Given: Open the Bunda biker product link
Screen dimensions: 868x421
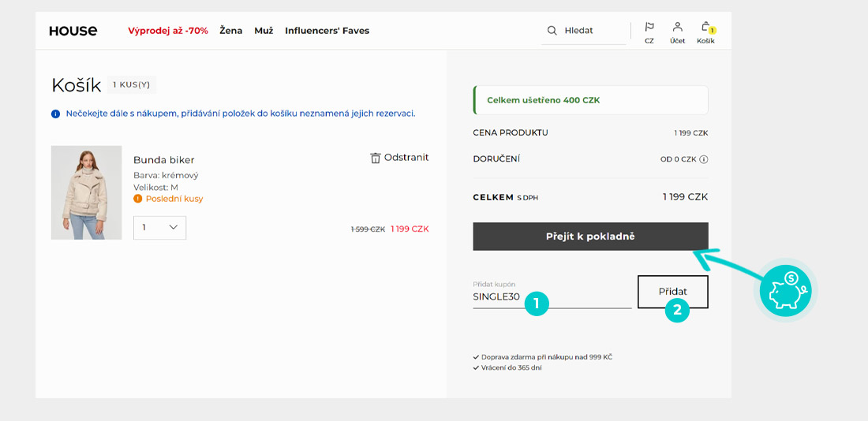Looking at the screenshot, I should click(x=163, y=160).
